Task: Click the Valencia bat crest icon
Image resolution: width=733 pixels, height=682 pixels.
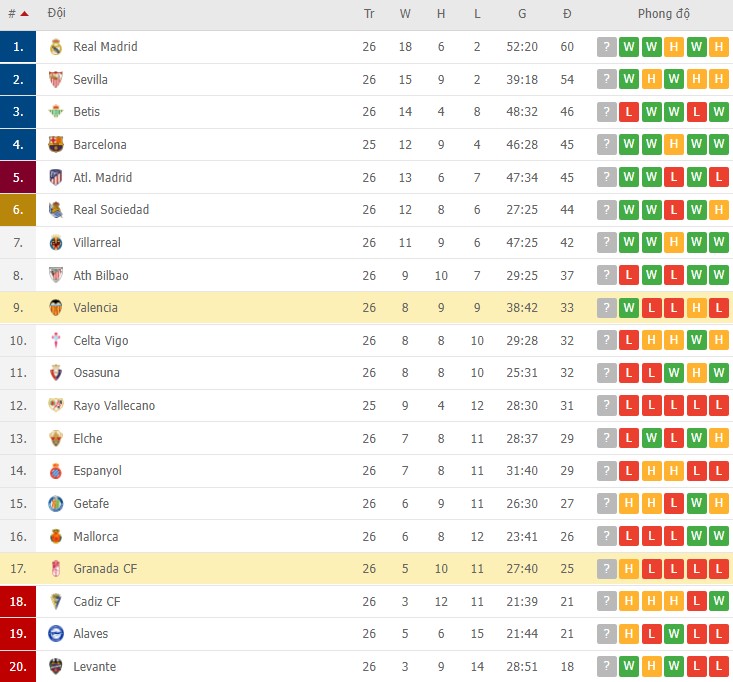Action: (x=56, y=308)
